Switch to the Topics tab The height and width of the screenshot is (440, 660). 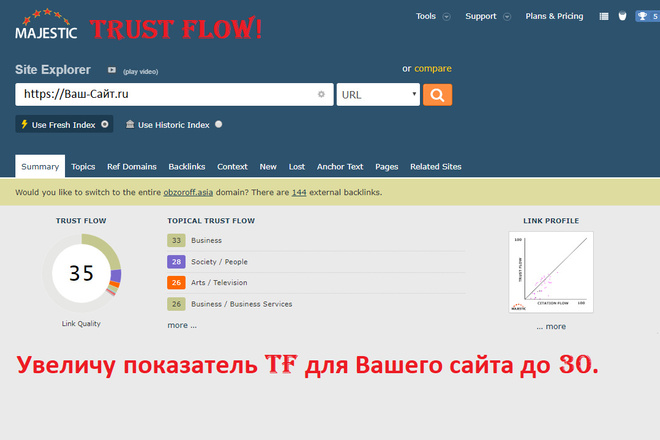83,167
